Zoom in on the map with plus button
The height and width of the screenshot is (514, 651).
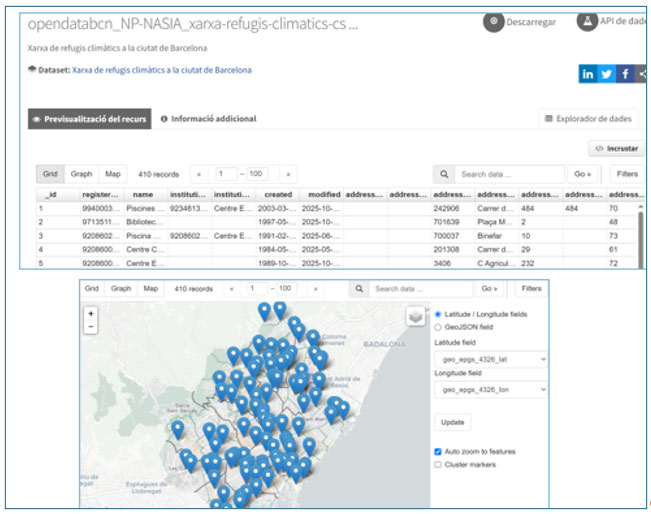coord(91,313)
